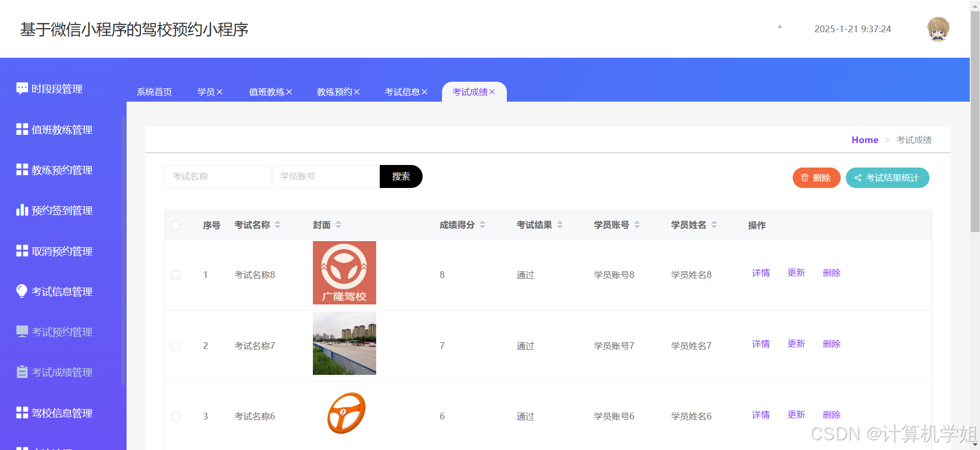Close the 值班教练 tab with its X

click(289, 92)
